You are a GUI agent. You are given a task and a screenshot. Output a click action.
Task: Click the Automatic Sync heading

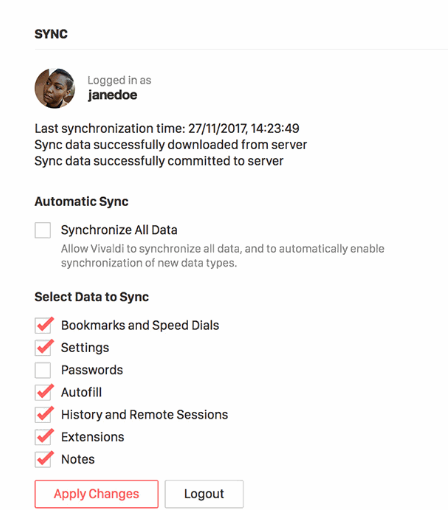[81, 202]
